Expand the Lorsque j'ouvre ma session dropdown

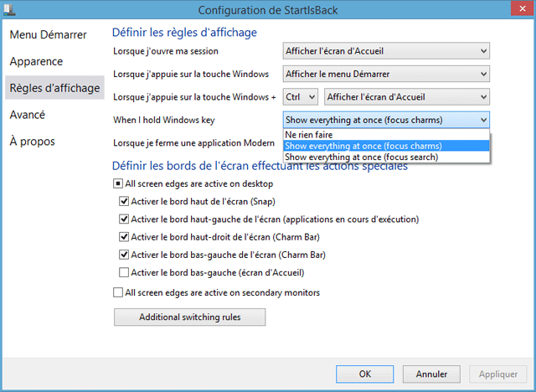(386, 52)
